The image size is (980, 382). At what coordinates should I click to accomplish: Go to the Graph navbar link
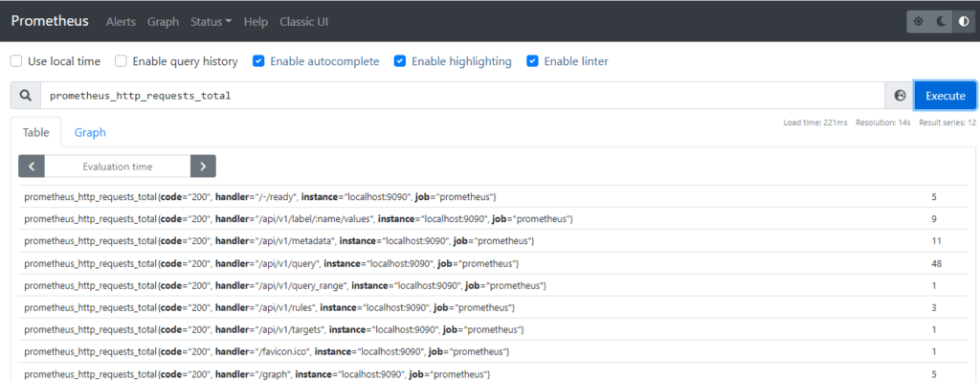163,22
